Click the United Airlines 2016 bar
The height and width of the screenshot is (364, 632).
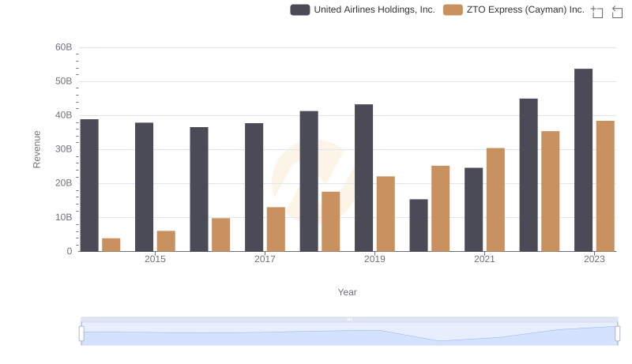[199, 190]
